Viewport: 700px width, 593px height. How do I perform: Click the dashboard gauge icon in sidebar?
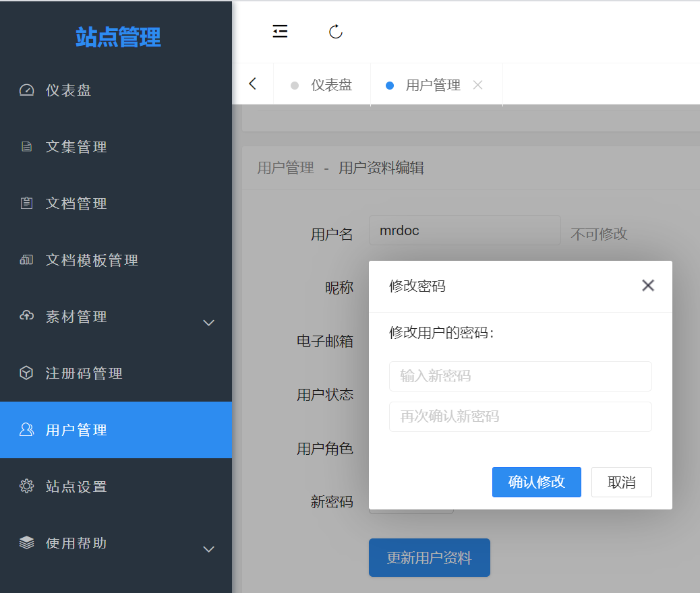pyautogui.click(x=26, y=90)
